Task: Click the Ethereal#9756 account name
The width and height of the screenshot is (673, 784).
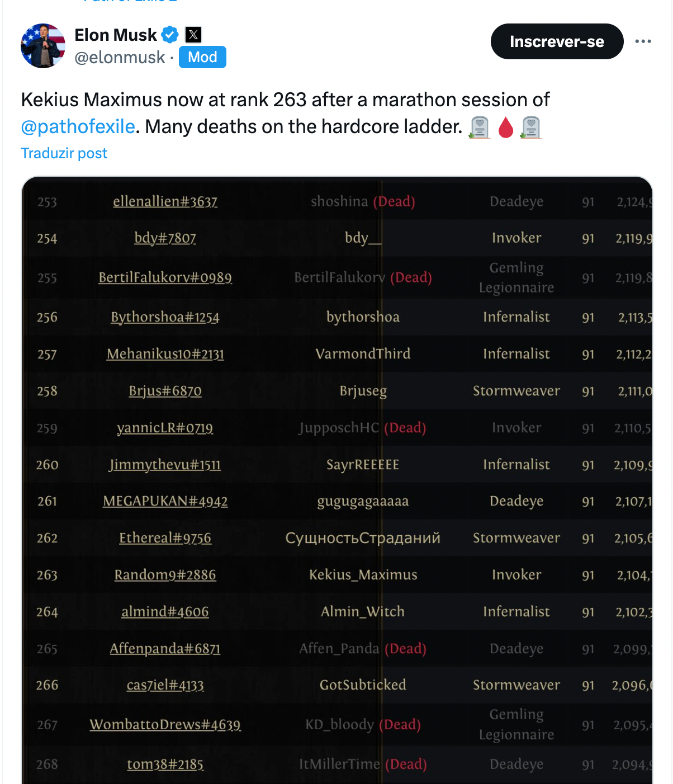Action: click(165, 538)
